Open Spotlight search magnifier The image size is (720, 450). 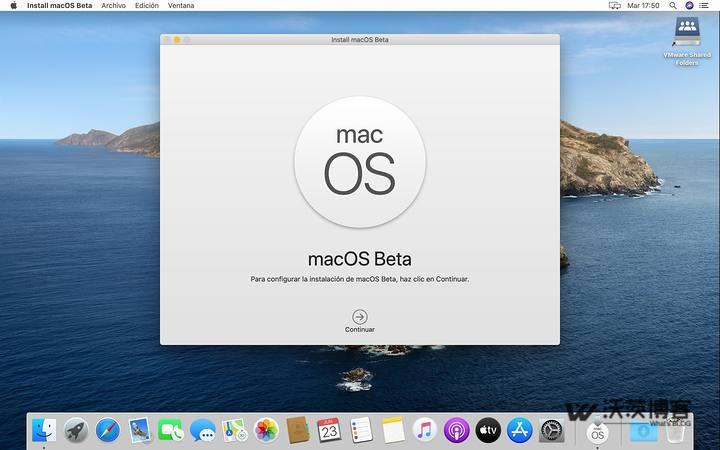coord(673,6)
